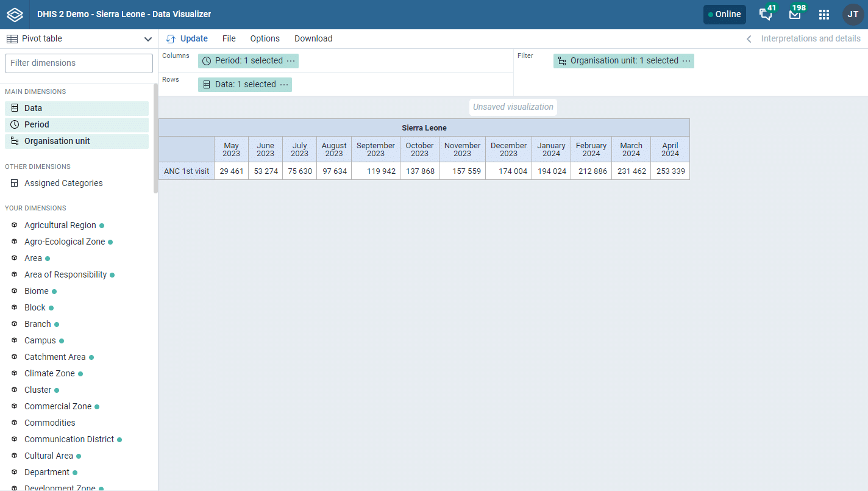The image size is (868, 491).
Task: Open the mail inbox icon showing 198
Action: 795,15
